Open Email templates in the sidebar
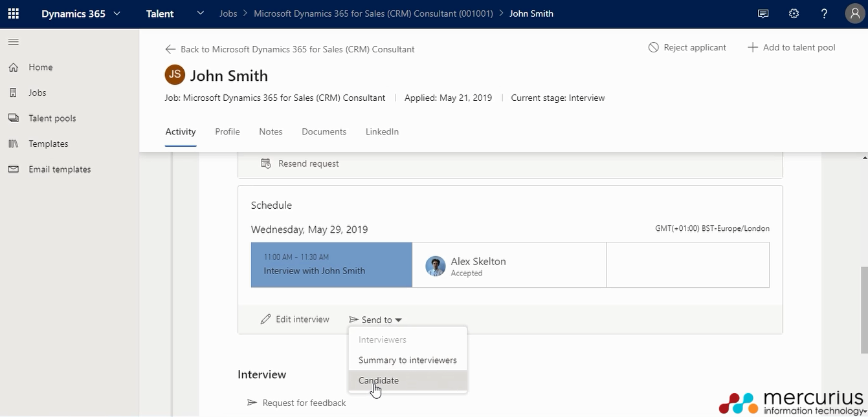This screenshot has width=868, height=417. point(60,169)
